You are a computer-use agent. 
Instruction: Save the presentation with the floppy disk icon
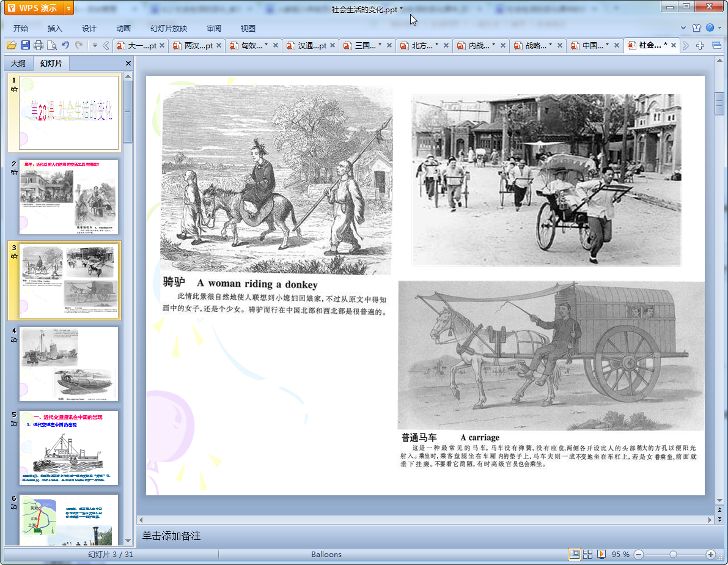(x=25, y=45)
